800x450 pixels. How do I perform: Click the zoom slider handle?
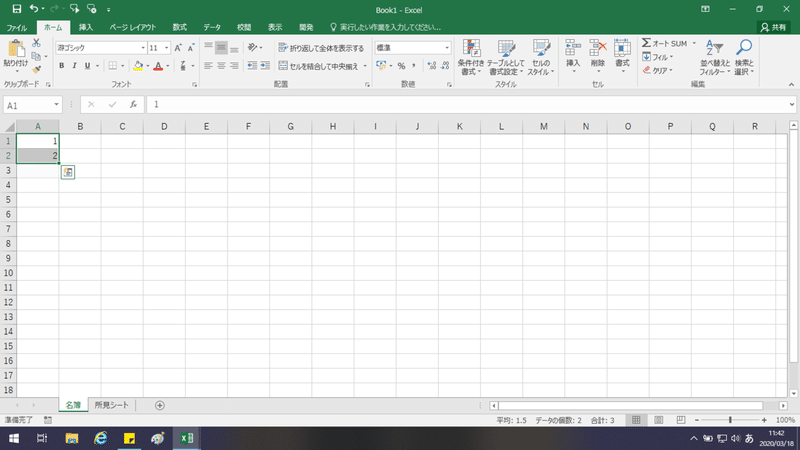tap(730, 420)
